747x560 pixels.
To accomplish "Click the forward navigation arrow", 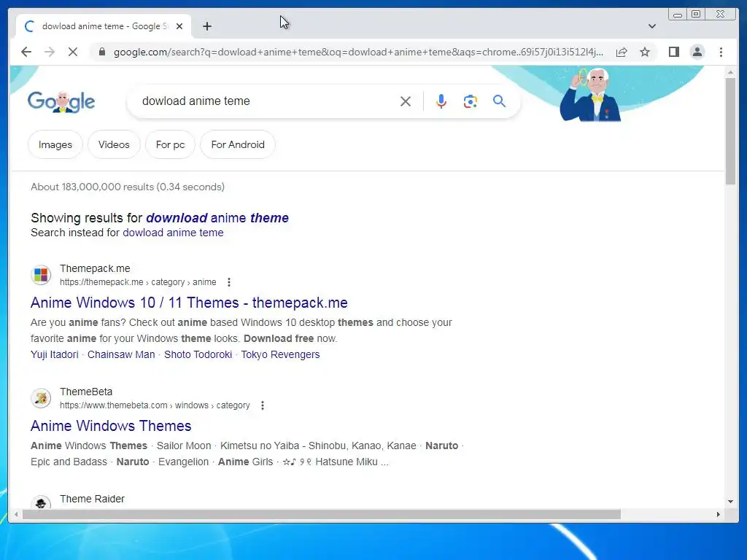I will (x=50, y=52).
